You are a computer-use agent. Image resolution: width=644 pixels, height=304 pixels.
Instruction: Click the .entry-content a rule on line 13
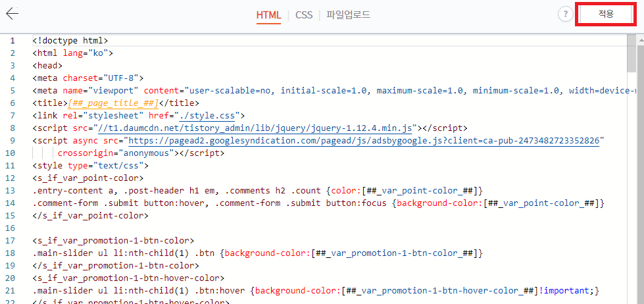pyautogui.click(x=257, y=191)
